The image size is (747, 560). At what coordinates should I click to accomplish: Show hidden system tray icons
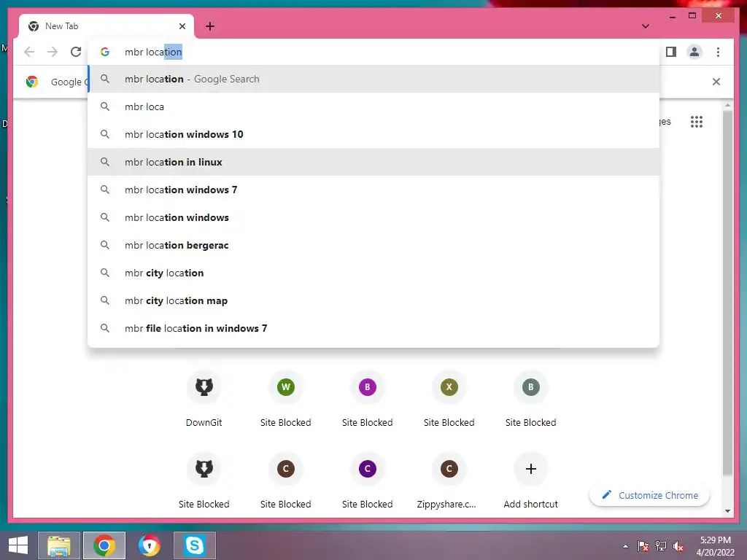point(625,546)
